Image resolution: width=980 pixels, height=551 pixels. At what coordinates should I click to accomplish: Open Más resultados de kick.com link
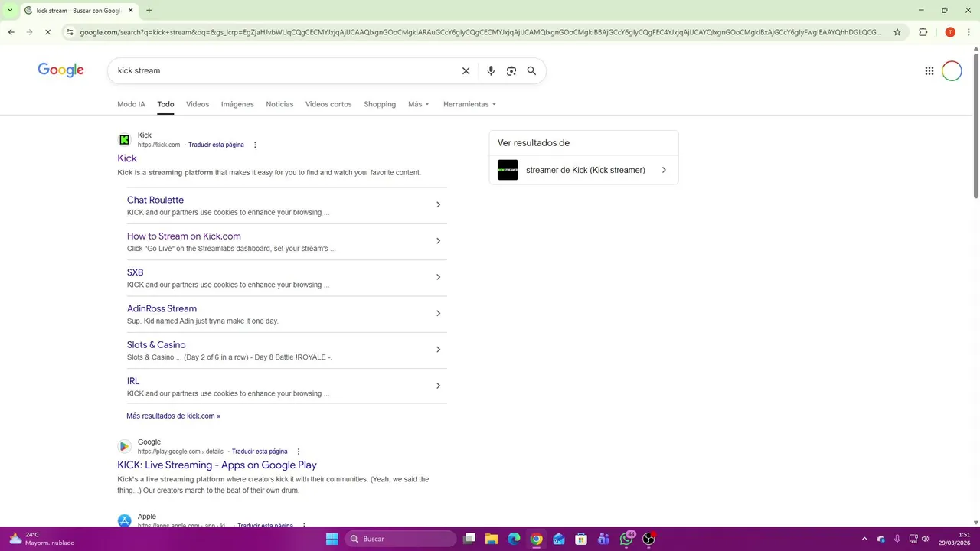[x=173, y=416]
